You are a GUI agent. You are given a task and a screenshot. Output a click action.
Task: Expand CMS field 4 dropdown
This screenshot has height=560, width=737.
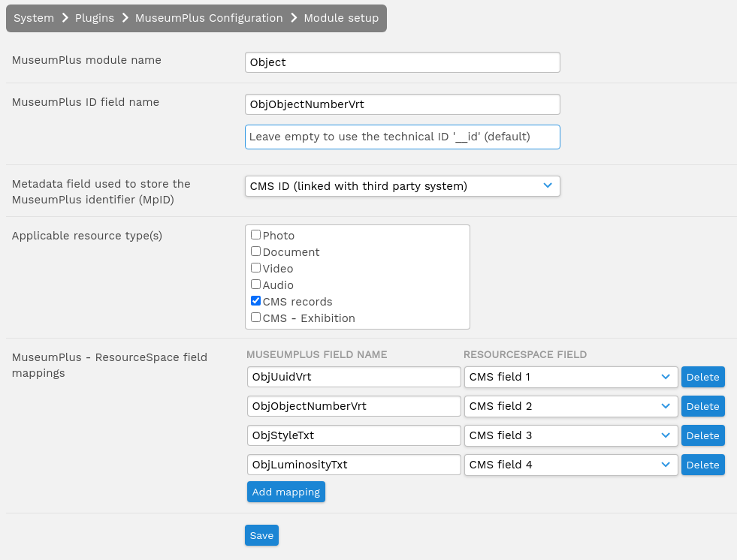pyautogui.click(x=571, y=465)
